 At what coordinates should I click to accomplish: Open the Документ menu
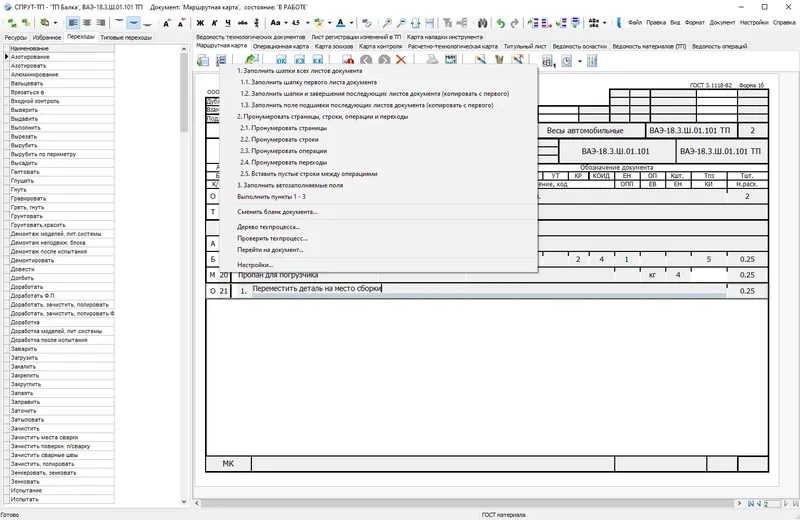point(722,22)
